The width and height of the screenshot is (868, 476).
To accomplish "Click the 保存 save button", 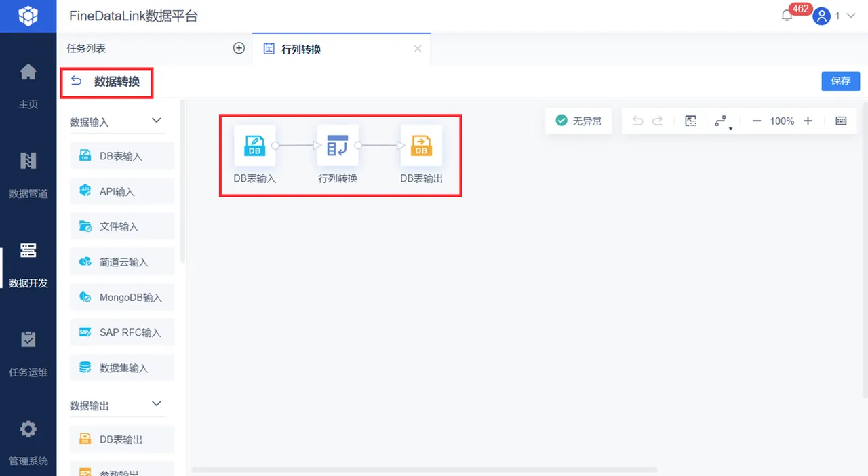I will point(840,81).
